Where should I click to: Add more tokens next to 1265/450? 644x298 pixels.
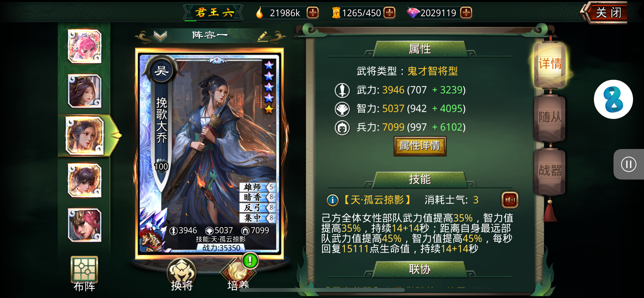click(389, 12)
